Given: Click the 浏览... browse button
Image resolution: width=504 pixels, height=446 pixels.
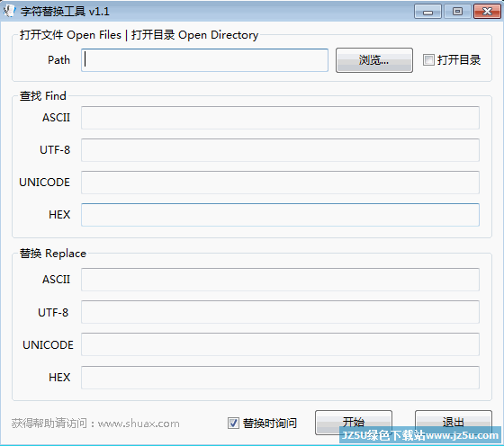Looking at the screenshot, I should (x=374, y=60).
